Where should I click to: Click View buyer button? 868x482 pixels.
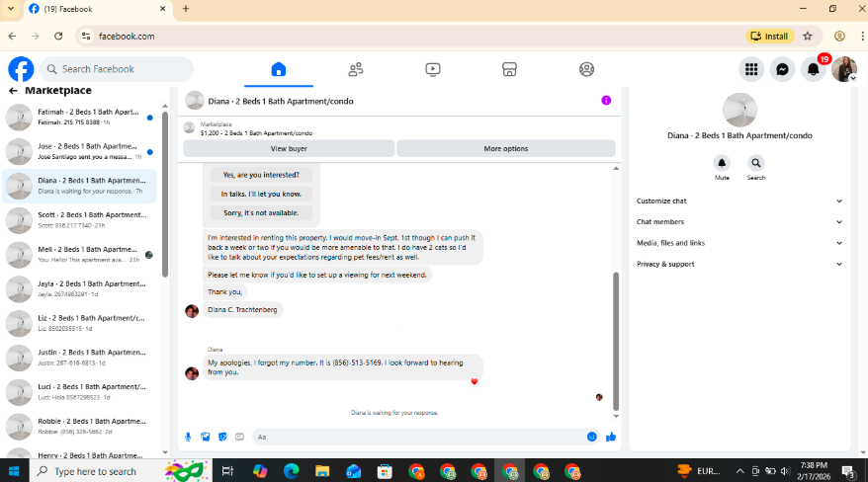289,149
